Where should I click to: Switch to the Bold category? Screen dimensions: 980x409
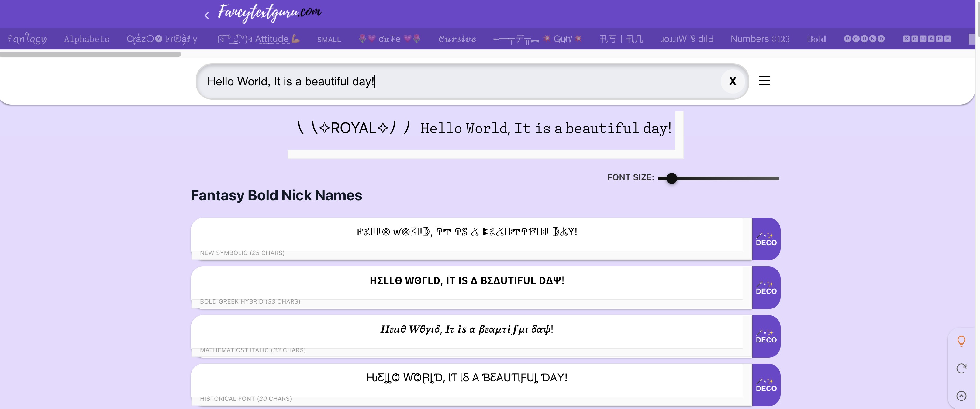(x=816, y=39)
